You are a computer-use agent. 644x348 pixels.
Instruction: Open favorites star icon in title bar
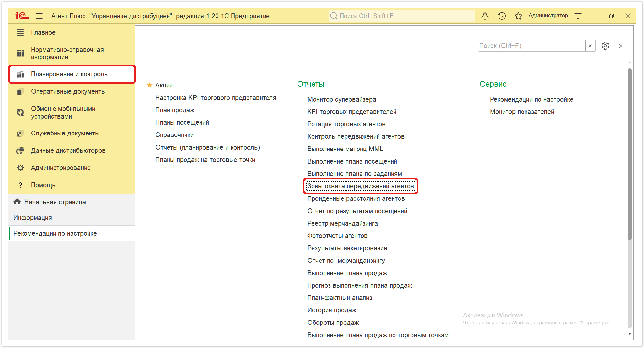(x=518, y=16)
